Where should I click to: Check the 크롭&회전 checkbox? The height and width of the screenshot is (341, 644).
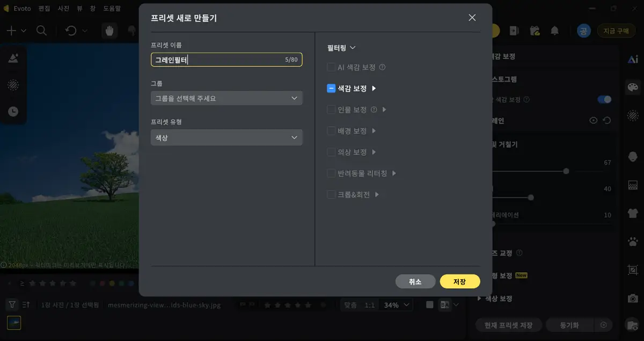[331, 194]
